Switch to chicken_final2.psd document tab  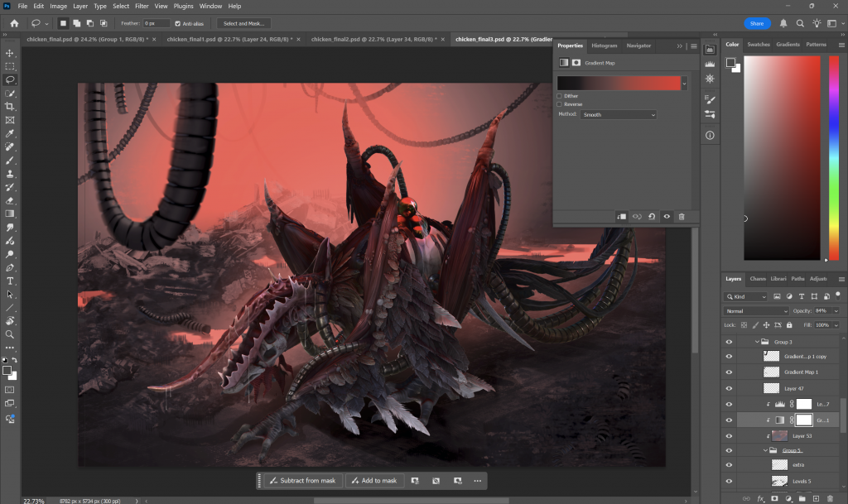point(373,40)
